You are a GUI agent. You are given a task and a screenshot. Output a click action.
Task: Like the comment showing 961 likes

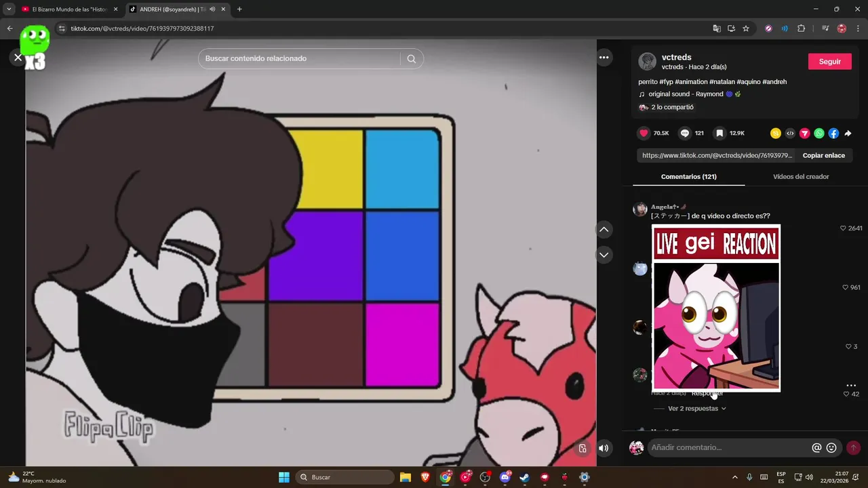click(846, 287)
